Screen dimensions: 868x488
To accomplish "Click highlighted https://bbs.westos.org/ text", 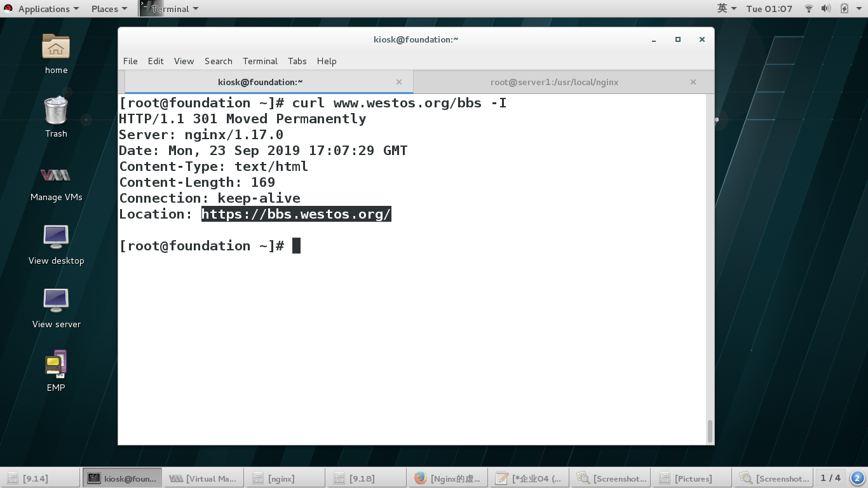I will coord(296,214).
